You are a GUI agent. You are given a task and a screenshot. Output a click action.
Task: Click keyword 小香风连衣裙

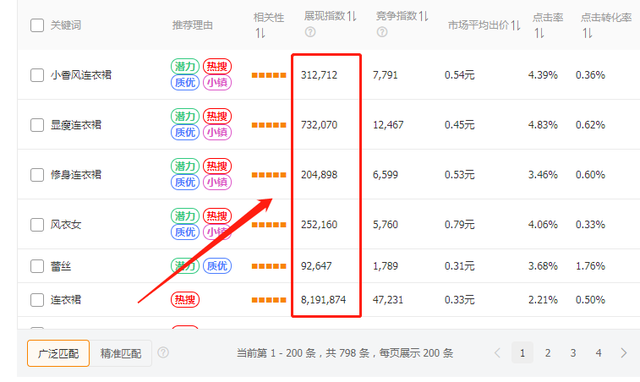click(x=81, y=75)
